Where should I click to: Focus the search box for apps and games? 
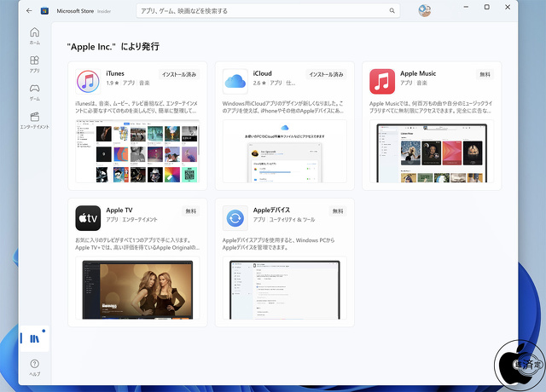click(x=268, y=11)
